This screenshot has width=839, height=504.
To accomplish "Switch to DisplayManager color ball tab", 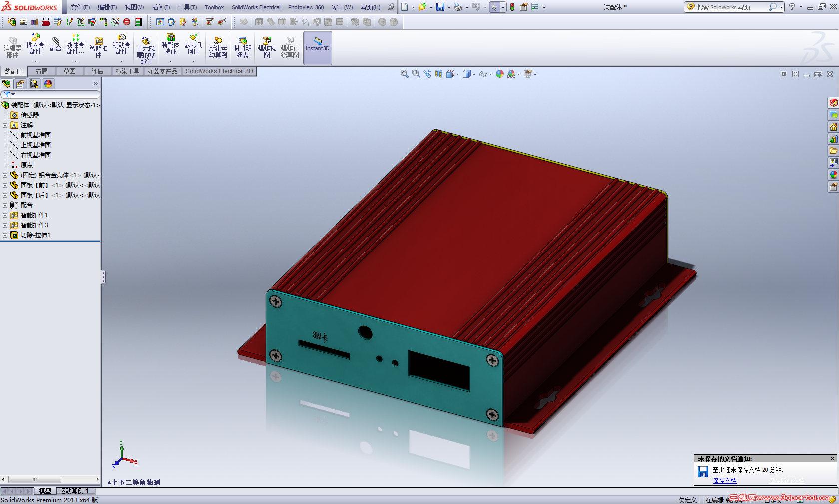I will pyautogui.click(x=48, y=84).
